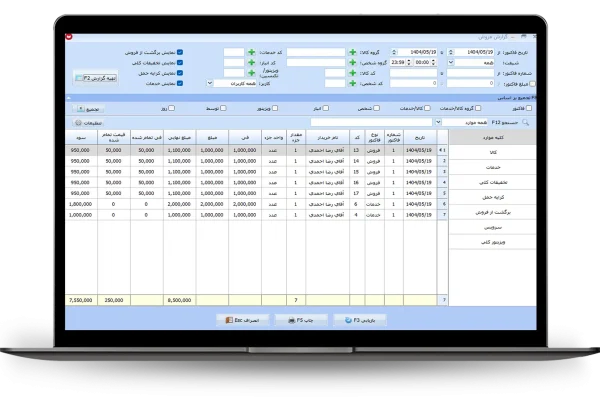Click green plus next to گروه شخص
600x400 pixels.
[353, 62]
